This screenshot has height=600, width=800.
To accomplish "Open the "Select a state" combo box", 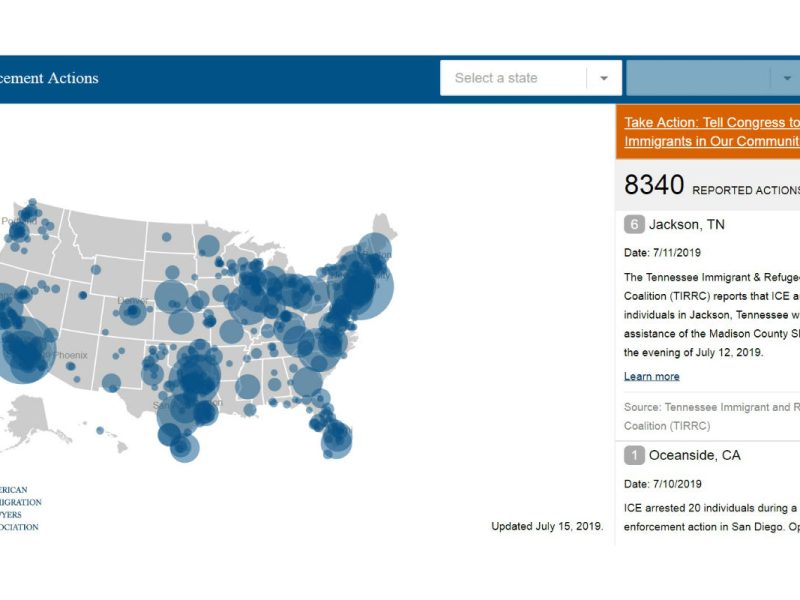I will tap(513, 78).
